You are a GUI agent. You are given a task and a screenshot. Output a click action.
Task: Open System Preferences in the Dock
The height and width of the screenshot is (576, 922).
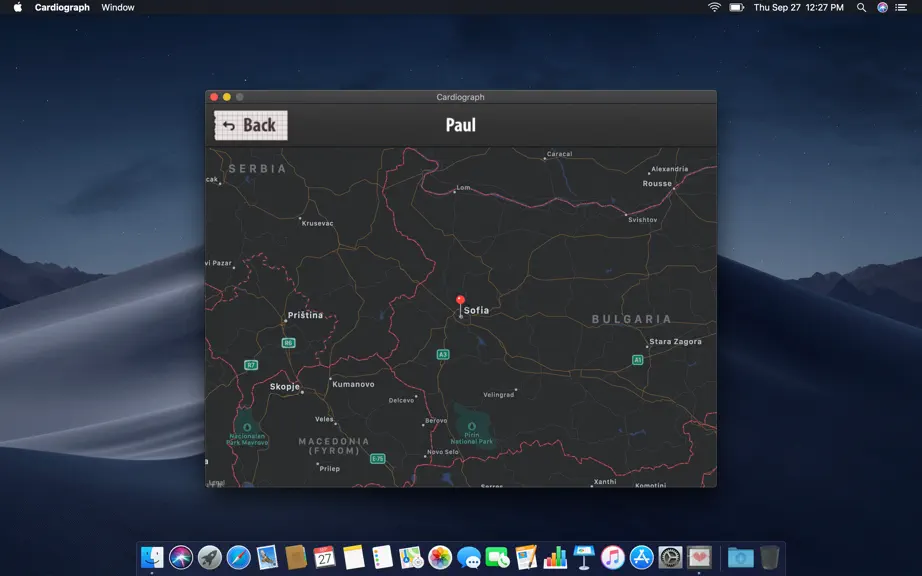tap(670, 557)
